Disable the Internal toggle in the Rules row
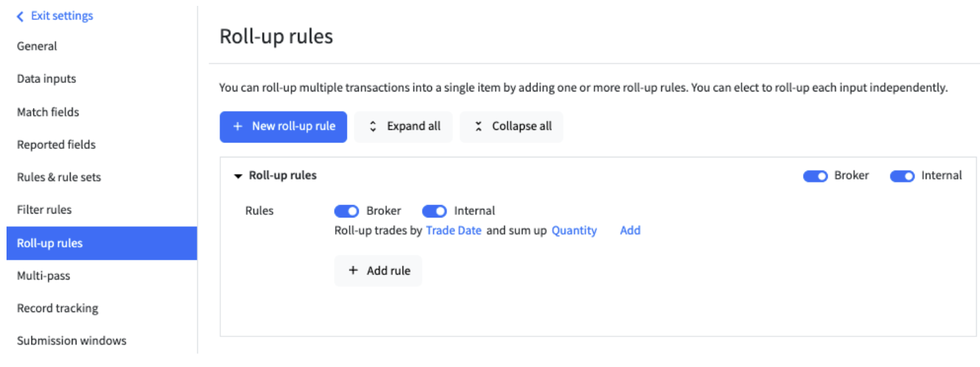 [x=434, y=211]
